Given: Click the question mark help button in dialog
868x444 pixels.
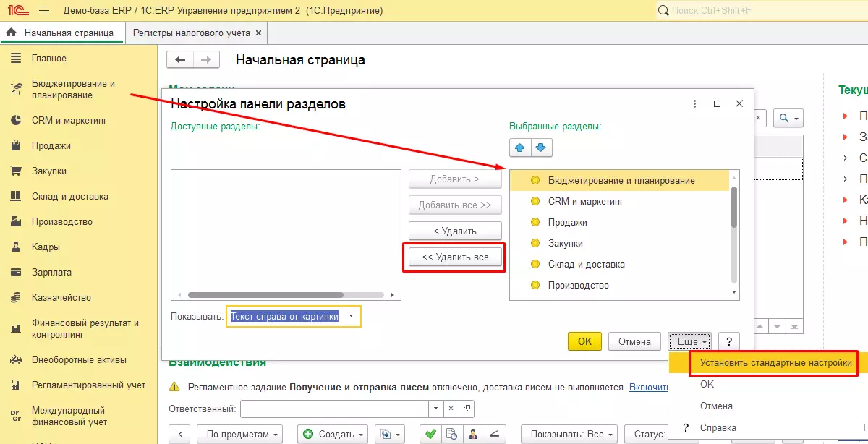Looking at the screenshot, I should click(729, 341).
